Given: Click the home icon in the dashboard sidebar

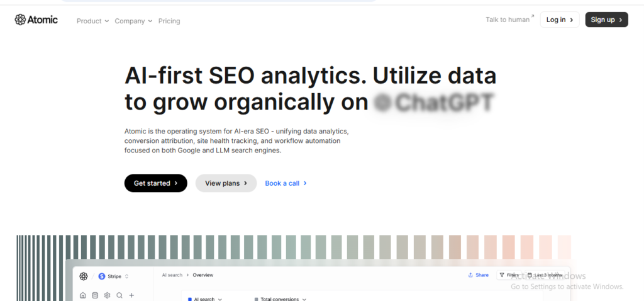Looking at the screenshot, I should coord(83,295).
